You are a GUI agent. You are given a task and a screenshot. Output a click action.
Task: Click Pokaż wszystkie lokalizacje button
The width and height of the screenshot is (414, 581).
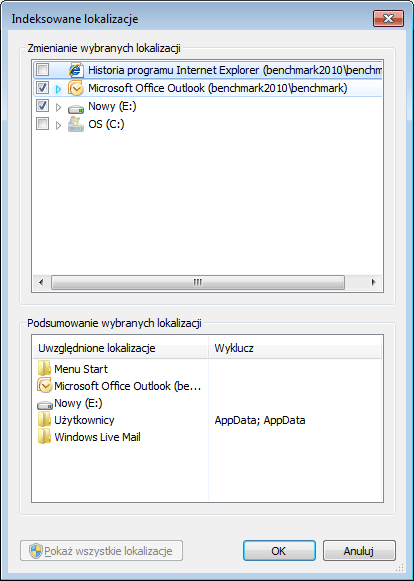coord(102,551)
